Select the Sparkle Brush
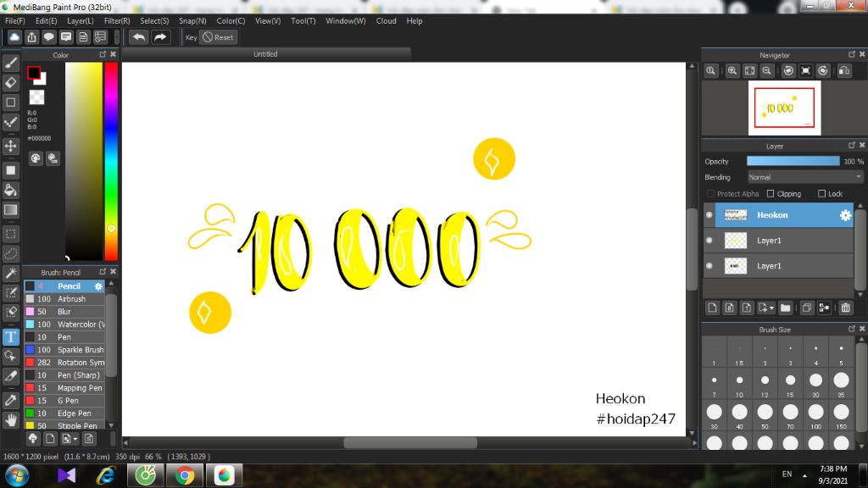This screenshot has height=488, width=868. click(64, 350)
